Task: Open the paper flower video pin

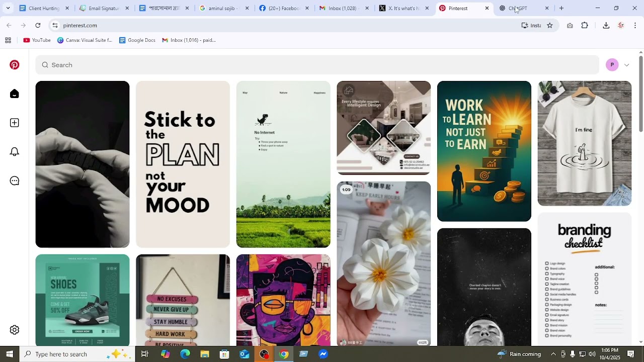Action: [384, 264]
